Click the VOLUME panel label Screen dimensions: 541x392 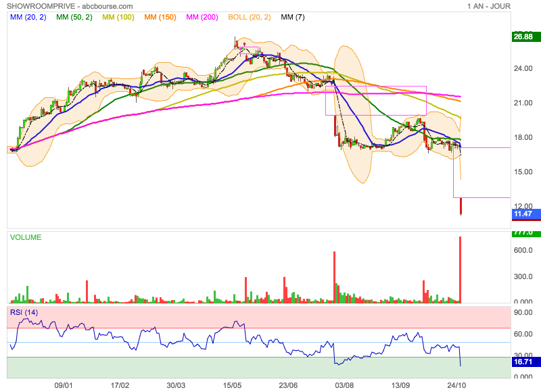(x=26, y=237)
